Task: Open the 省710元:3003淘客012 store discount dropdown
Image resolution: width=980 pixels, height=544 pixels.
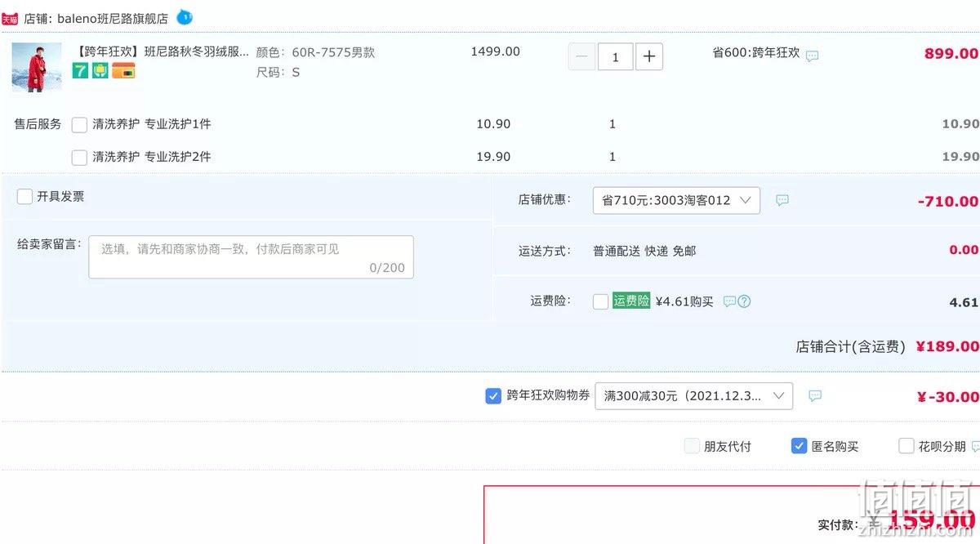Action: (x=676, y=200)
